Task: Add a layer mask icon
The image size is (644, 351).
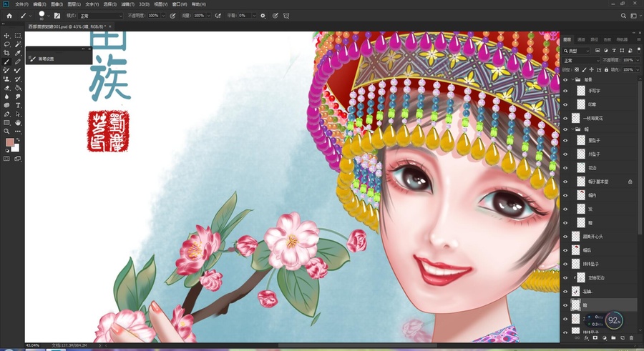Action: 595,338
